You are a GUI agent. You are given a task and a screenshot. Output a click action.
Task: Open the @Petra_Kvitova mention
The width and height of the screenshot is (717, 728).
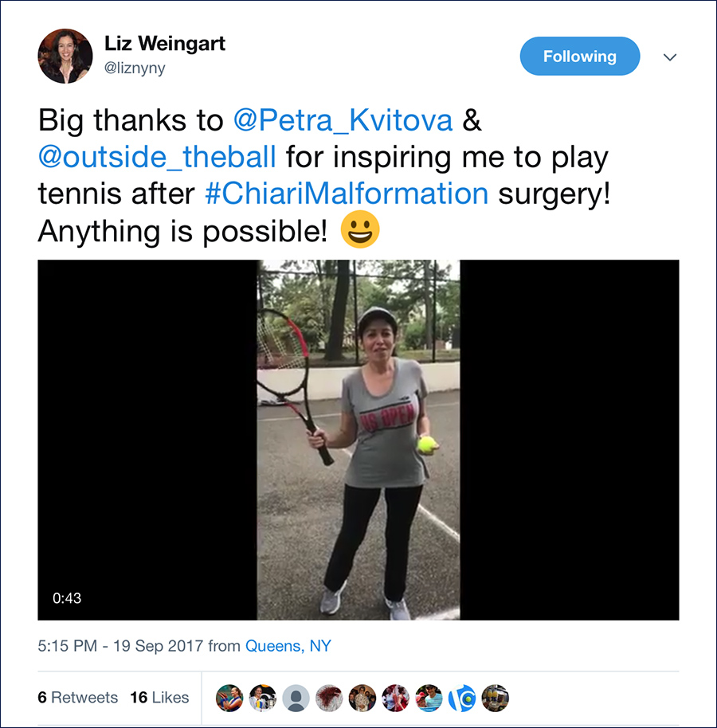[x=343, y=120]
